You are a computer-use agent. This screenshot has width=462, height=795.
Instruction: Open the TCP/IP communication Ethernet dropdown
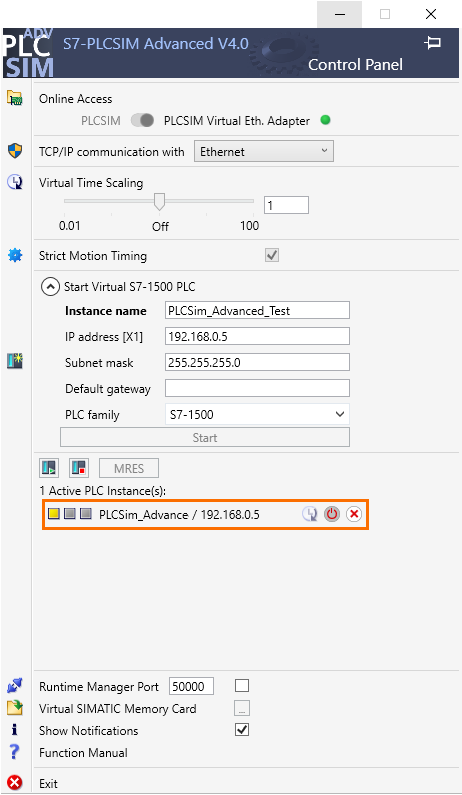coord(264,152)
